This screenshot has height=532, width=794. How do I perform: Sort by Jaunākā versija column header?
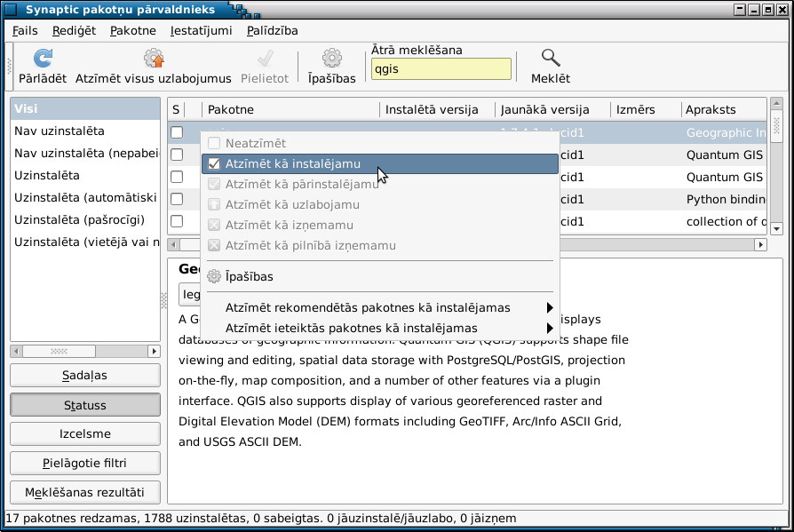[x=553, y=110]
